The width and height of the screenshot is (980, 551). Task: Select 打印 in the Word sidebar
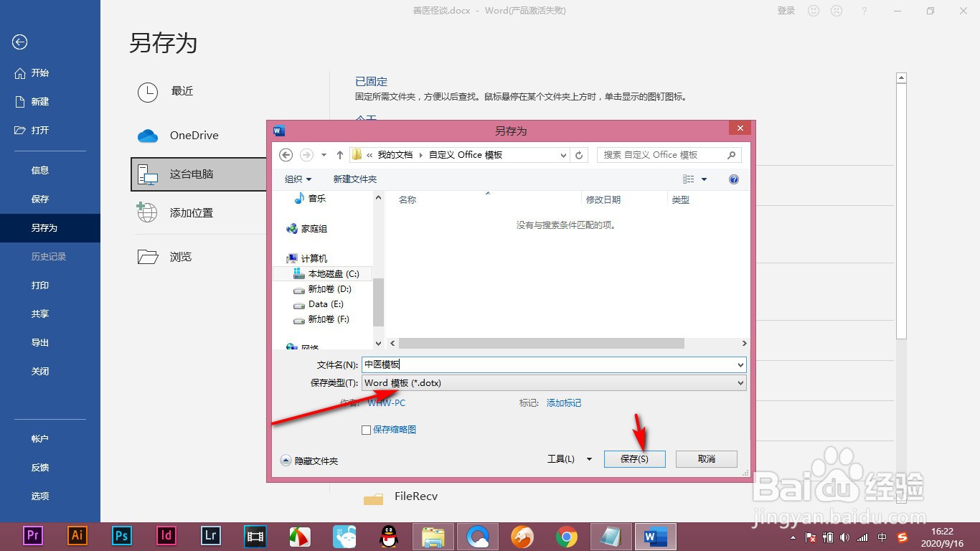click(x=39, y=285)
